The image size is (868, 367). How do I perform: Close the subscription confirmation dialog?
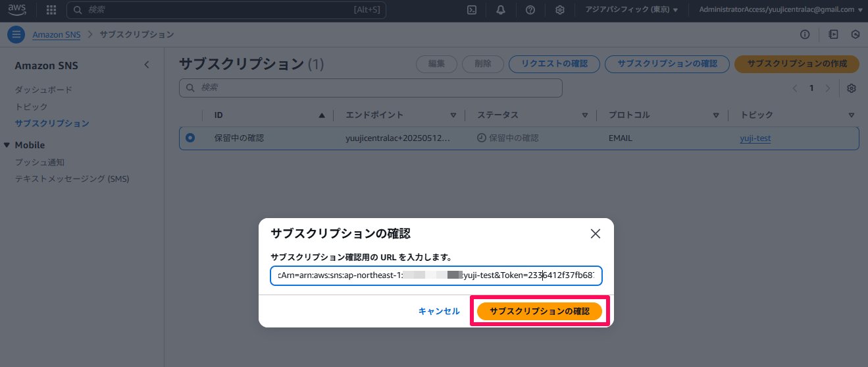tap(596, 233)
